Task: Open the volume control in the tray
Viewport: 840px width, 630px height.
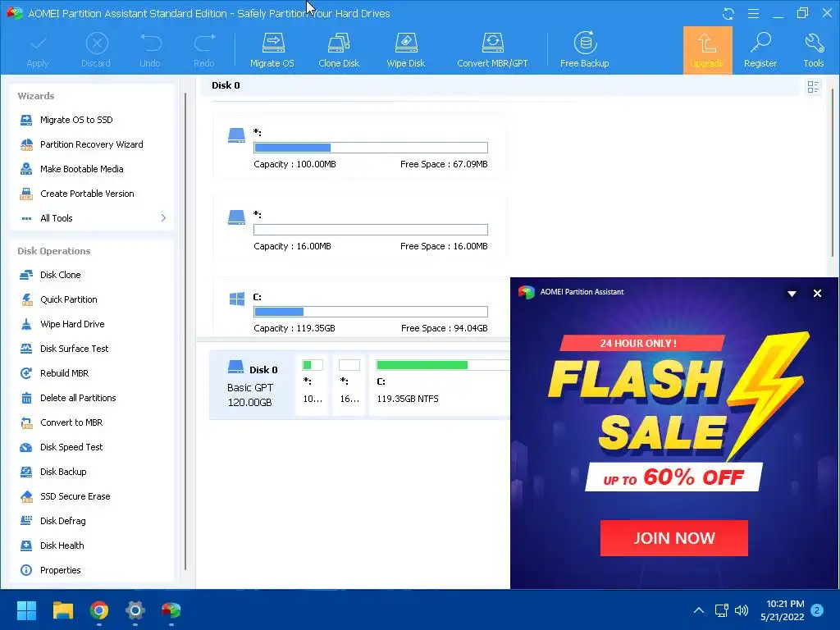Action: coord(742,610)
